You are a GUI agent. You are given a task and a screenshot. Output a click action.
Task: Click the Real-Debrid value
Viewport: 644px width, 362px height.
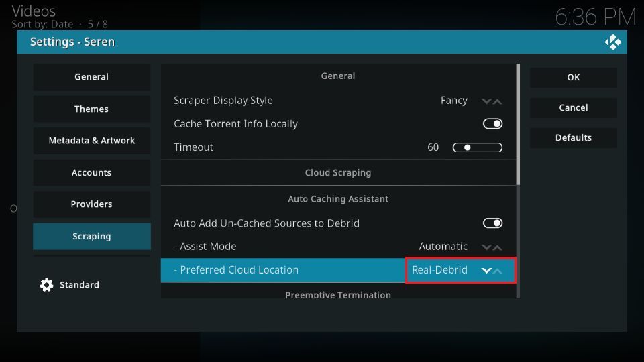439,270
